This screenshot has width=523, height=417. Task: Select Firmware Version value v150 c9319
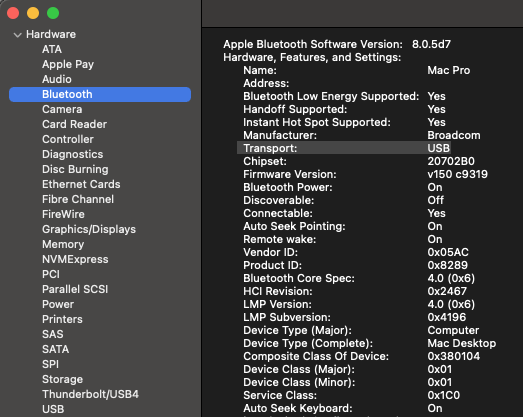point(457,174)
